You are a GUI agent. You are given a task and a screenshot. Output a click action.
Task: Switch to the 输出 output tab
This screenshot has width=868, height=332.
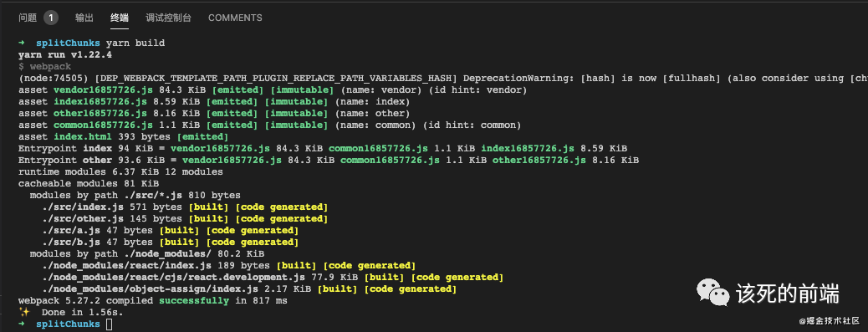84,18
